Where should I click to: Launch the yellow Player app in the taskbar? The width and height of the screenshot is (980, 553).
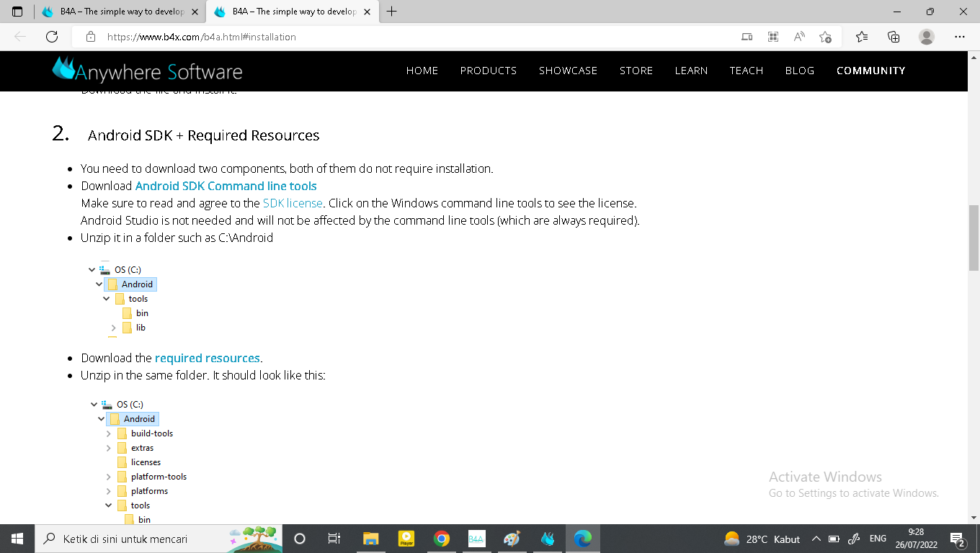[406, 539]
